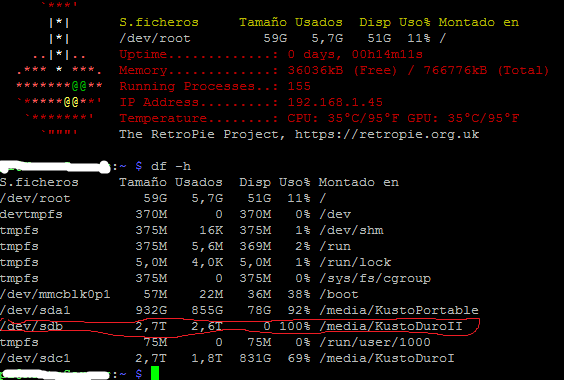Click the /boot mount point
The height and width of the screenshot is (380, 564).
coord(339,294)
